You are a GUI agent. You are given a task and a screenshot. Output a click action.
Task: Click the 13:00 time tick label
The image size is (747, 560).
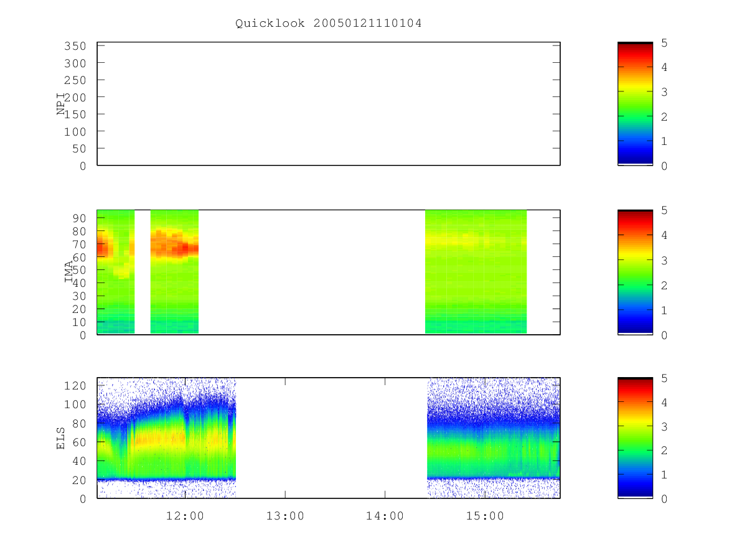pos(285,516)
